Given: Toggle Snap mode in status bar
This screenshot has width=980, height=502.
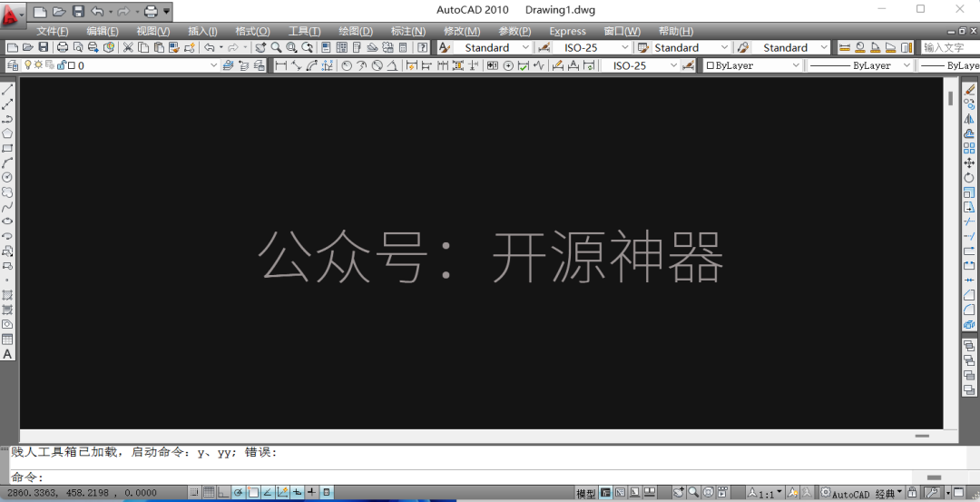Looking at the screenshot, I should [195, 493].
